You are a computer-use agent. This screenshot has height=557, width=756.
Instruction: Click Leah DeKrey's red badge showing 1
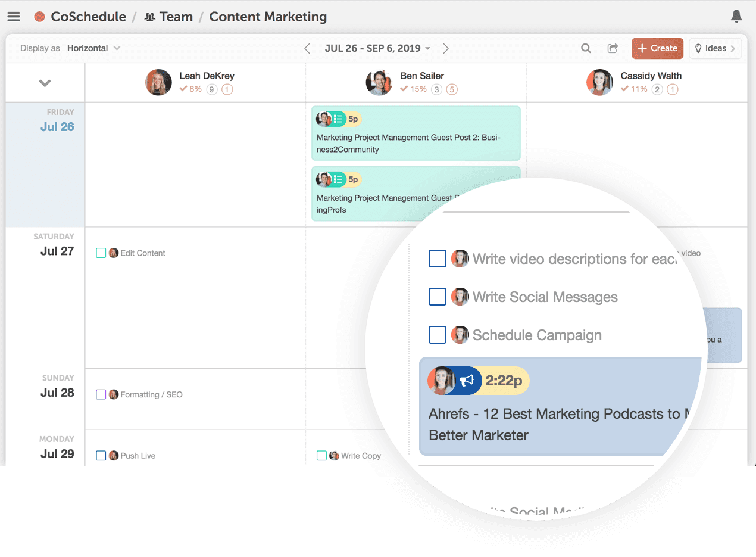tap(227, 89)
